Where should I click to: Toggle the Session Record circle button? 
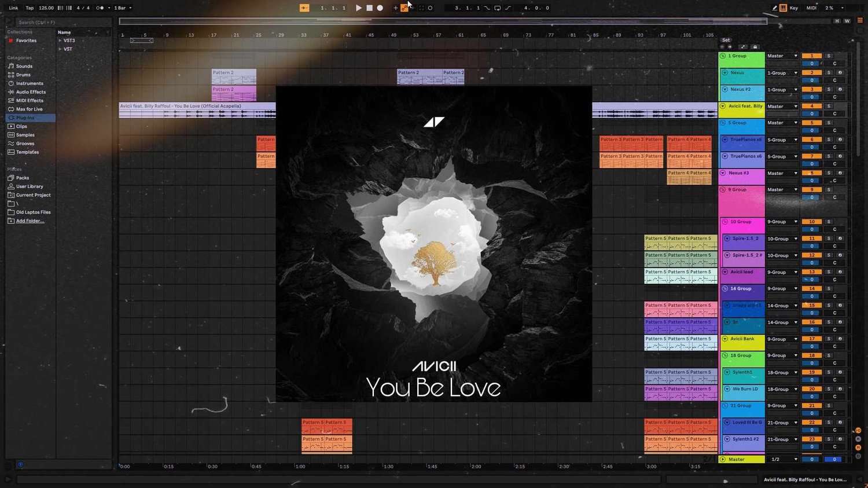pos(430,8)
